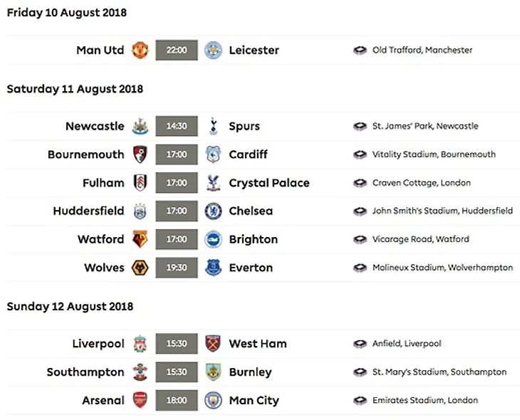Image resolution: width=520 pixels, height=420 pixels.
Task: Open the West Ham team link
Action: point(258,344)
